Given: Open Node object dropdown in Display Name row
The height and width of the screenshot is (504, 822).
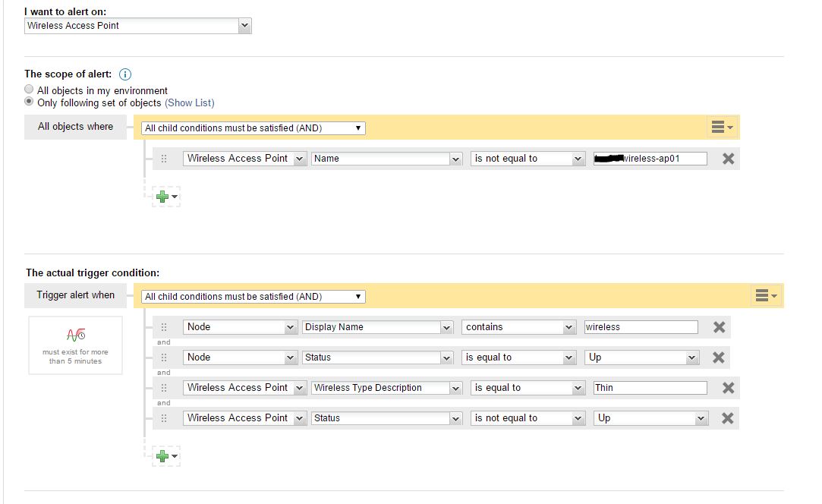Looking at the screenshot, I should [240, 326].
